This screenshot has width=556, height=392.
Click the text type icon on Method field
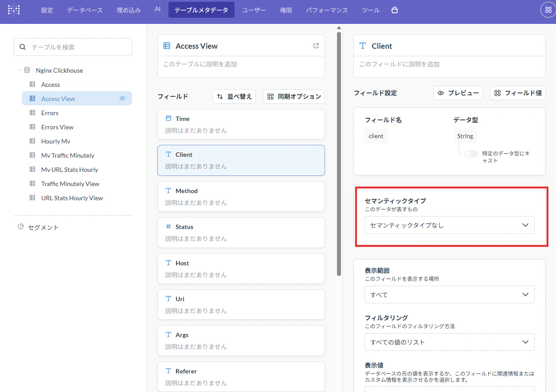tap(168, 190)
